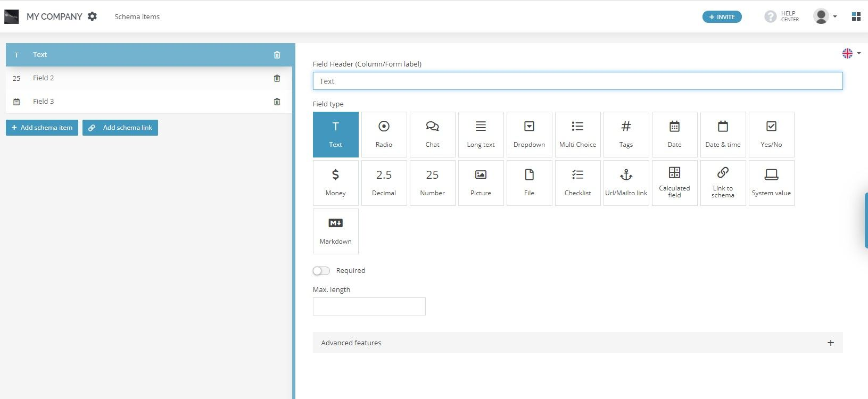Screen dimensions: 868x399
Task: Open company settings gear
Action: point(92,16)
